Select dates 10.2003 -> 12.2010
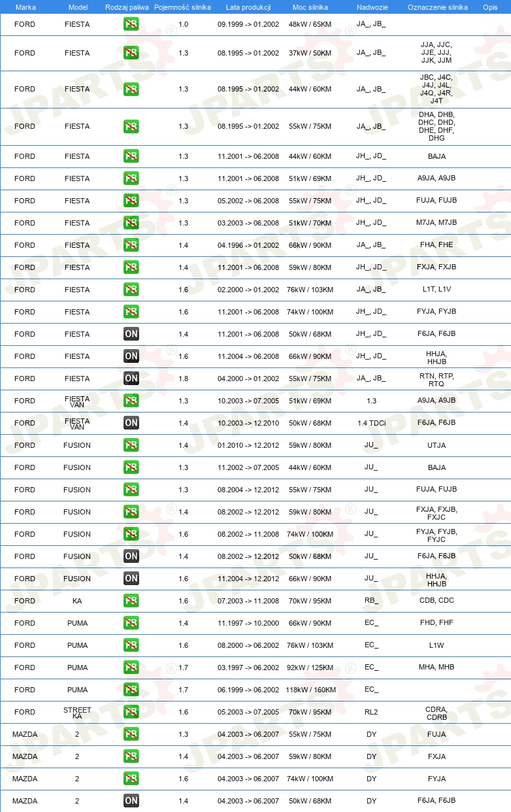The width and height of the screenshot is (511, 812). click(248, 423)
